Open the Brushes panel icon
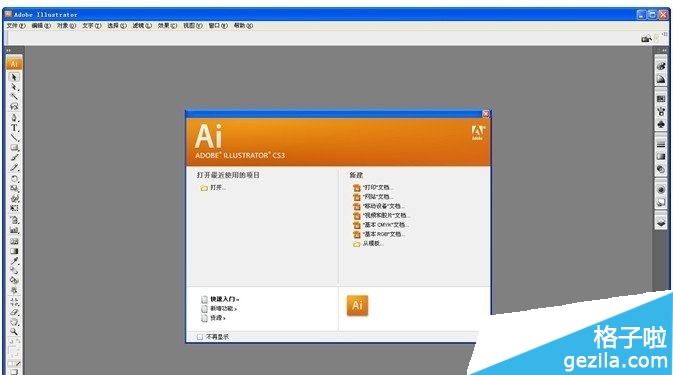The image size is (673, 375). pos(661,112)
